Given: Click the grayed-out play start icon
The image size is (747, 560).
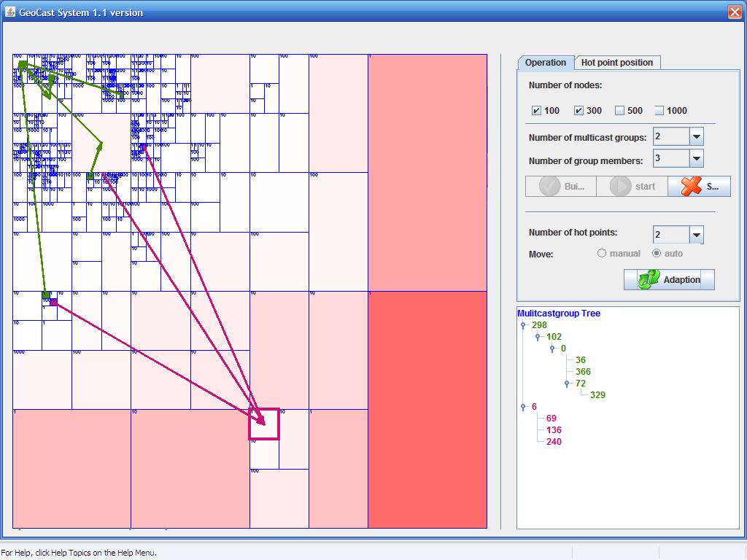Looking at the screenshot, I should click(x=619, y=187).
